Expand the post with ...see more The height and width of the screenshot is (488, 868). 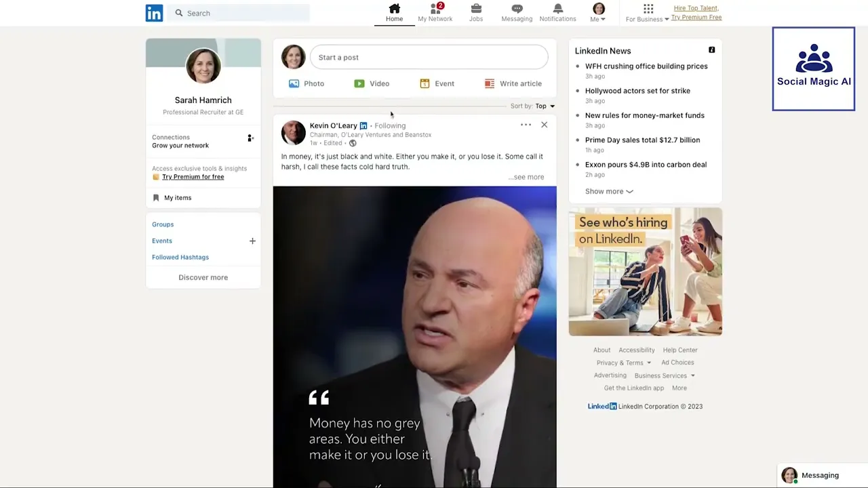click(526, 177)
